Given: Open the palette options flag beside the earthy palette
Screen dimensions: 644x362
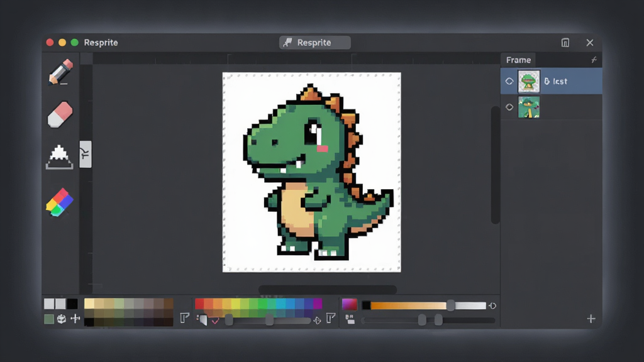Looking at the screenshot, I should (184, 317).
